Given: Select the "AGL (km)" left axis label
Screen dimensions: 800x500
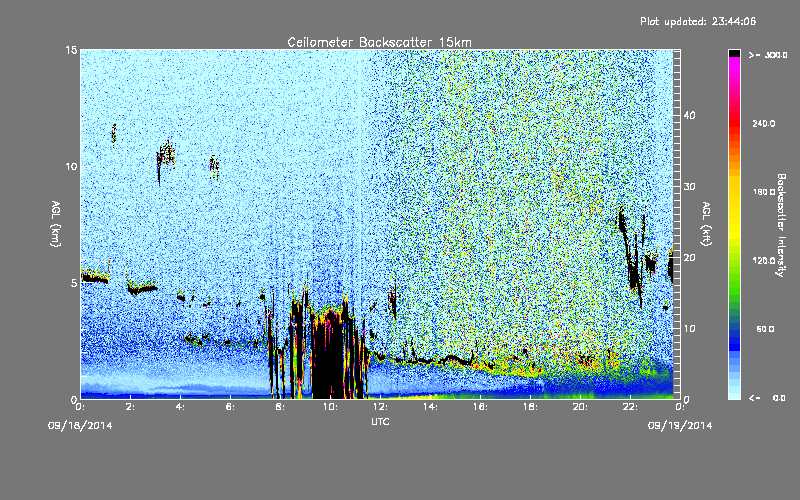Looking at the screenshot, I should 56,223.
